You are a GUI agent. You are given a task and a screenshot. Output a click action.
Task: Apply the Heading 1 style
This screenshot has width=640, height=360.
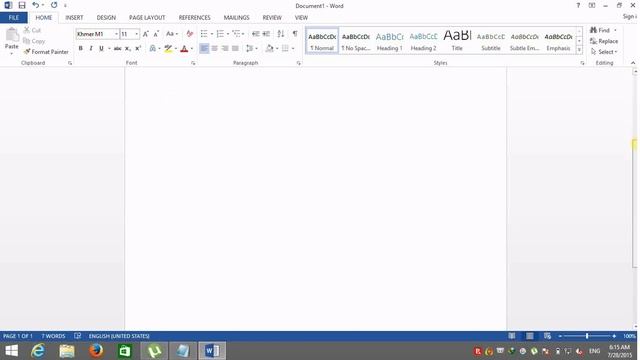point(389,41)
